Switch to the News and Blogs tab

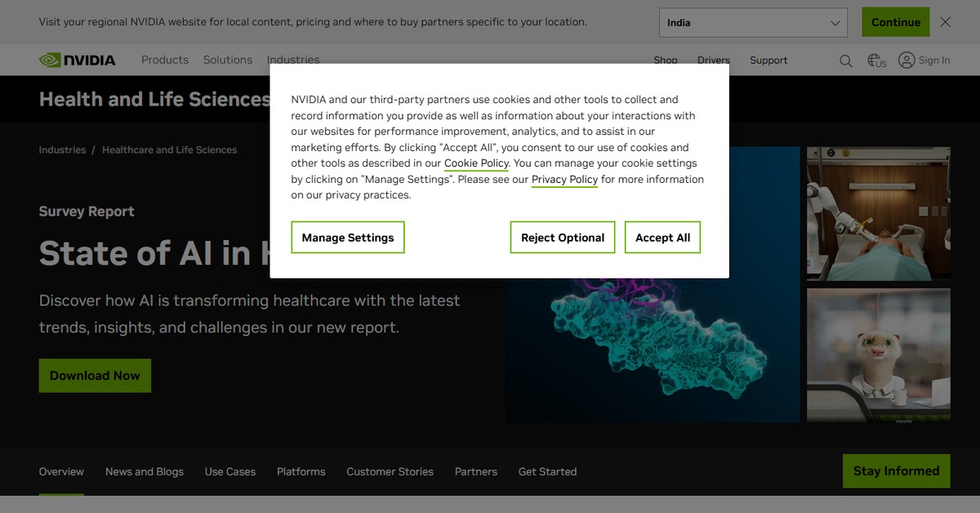tap(145, 471)
